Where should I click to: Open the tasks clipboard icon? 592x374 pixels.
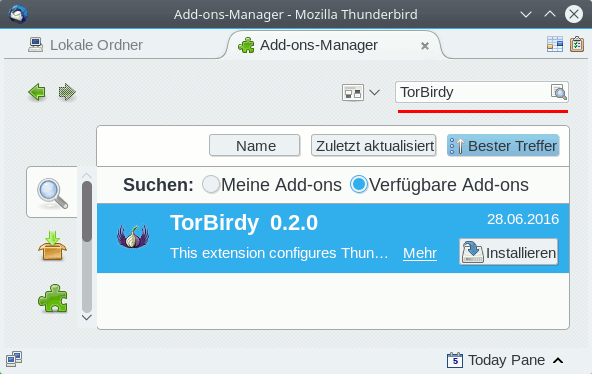(577, 45)
